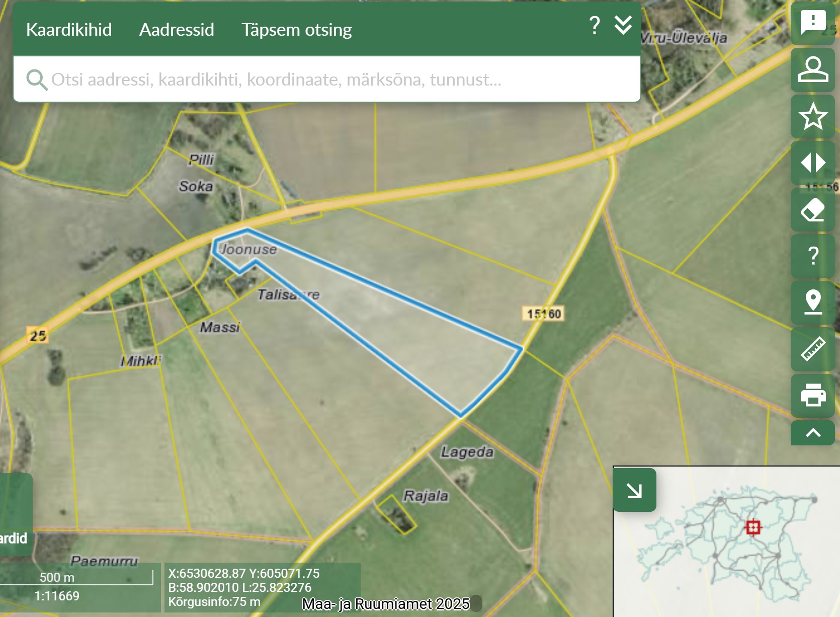
Task: Expand search panel with double chevron
Action: click(623, 25)
